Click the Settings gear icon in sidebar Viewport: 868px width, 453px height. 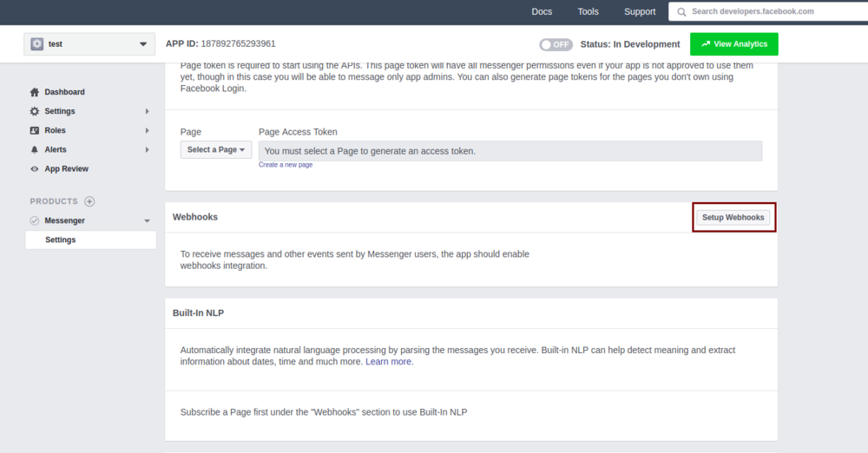pyautogui.click(x=35, y=111)
